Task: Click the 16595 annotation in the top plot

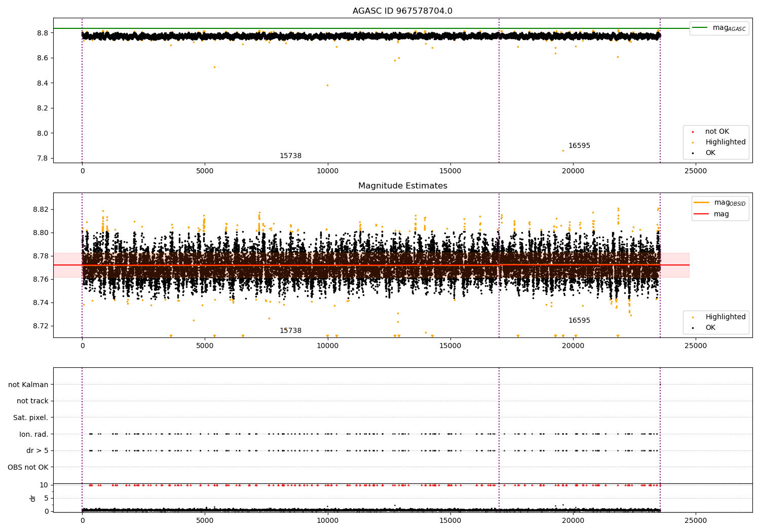Action: [579, 146]
